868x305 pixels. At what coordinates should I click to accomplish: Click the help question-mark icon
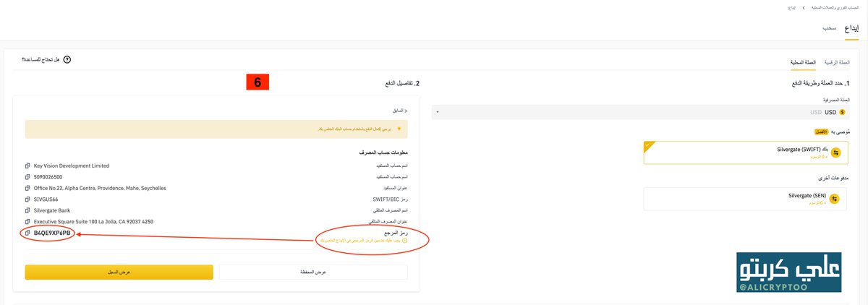point(68,60)
